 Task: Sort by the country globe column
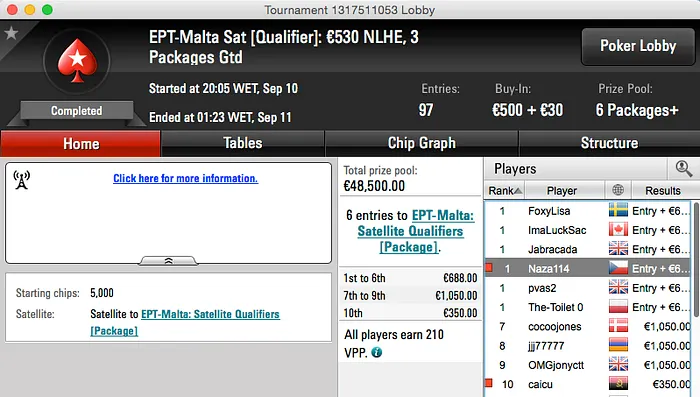point(618,190)
